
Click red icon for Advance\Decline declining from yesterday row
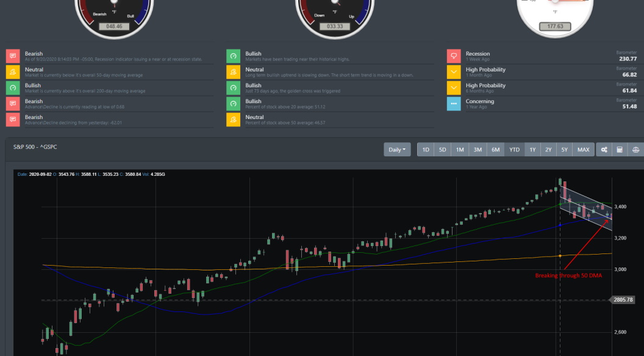coord(13,119)
